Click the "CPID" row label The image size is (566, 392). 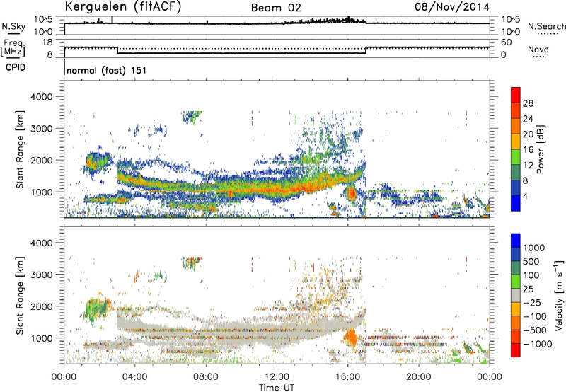pos(16,67)
